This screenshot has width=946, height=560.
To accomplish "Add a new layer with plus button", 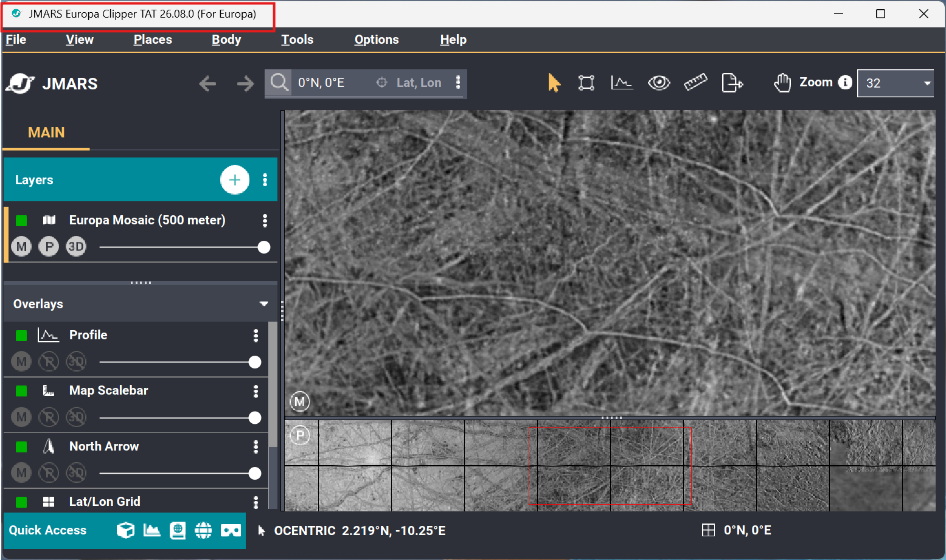I will point(235,180).
